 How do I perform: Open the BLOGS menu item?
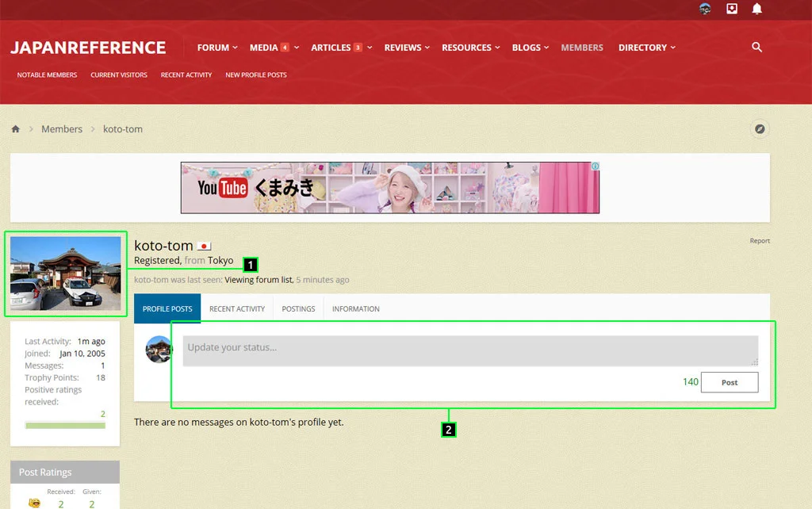pos(527,48)
